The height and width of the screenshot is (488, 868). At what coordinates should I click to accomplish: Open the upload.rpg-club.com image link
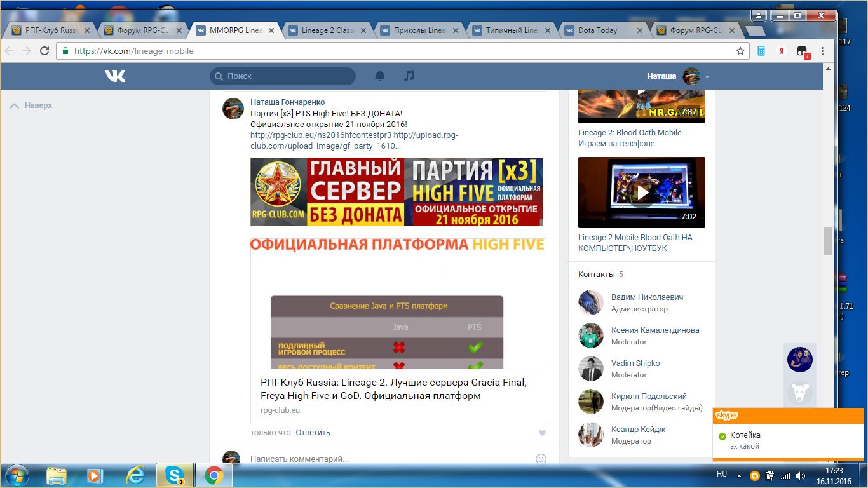[x=354, y=140]
